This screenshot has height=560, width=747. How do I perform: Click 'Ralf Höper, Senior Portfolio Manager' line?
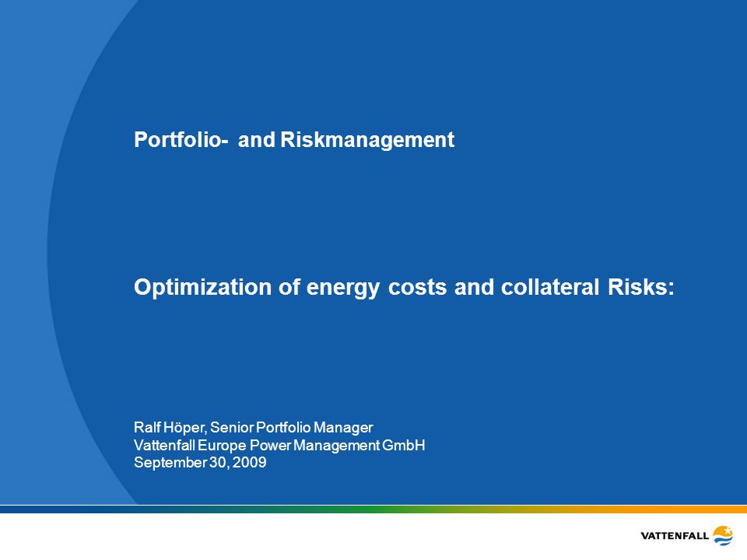click(x=253, y=428)
